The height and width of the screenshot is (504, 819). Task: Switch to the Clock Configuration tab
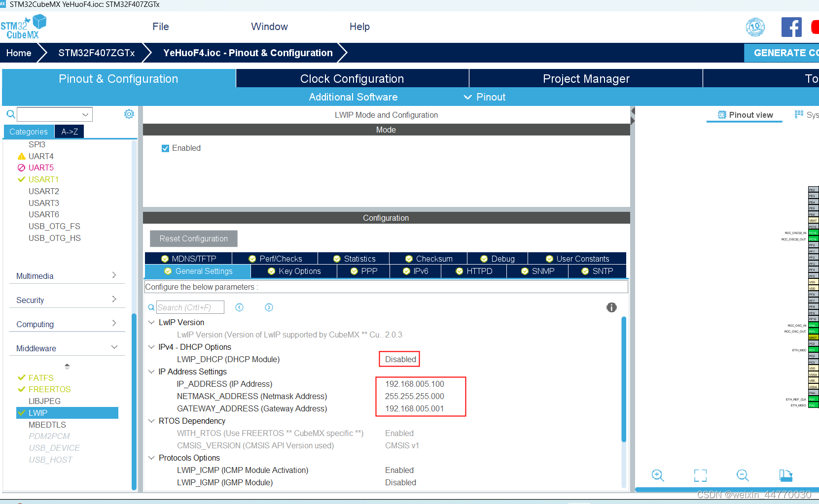[352, 79]
